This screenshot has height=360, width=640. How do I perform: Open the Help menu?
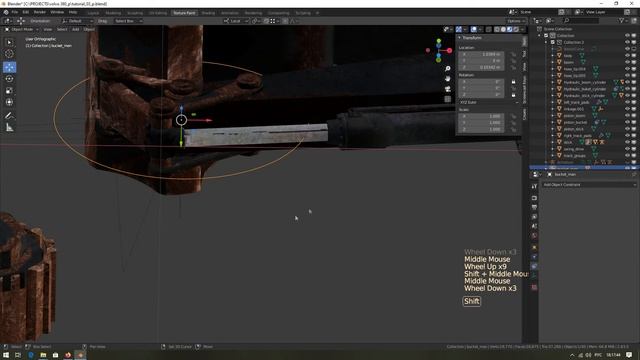[73, 12]
